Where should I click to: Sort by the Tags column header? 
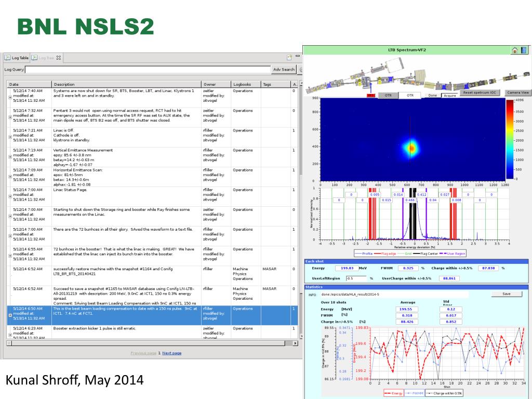tap(276, 84)
